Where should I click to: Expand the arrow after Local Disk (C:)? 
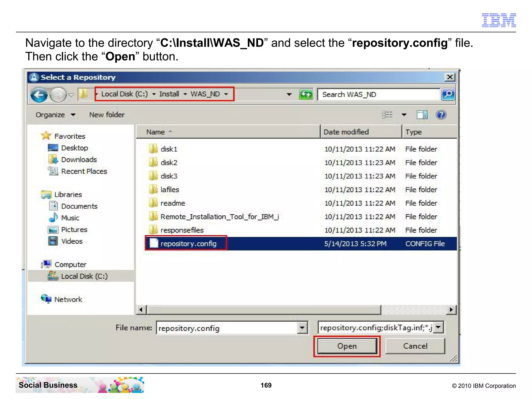coord(154,94)
